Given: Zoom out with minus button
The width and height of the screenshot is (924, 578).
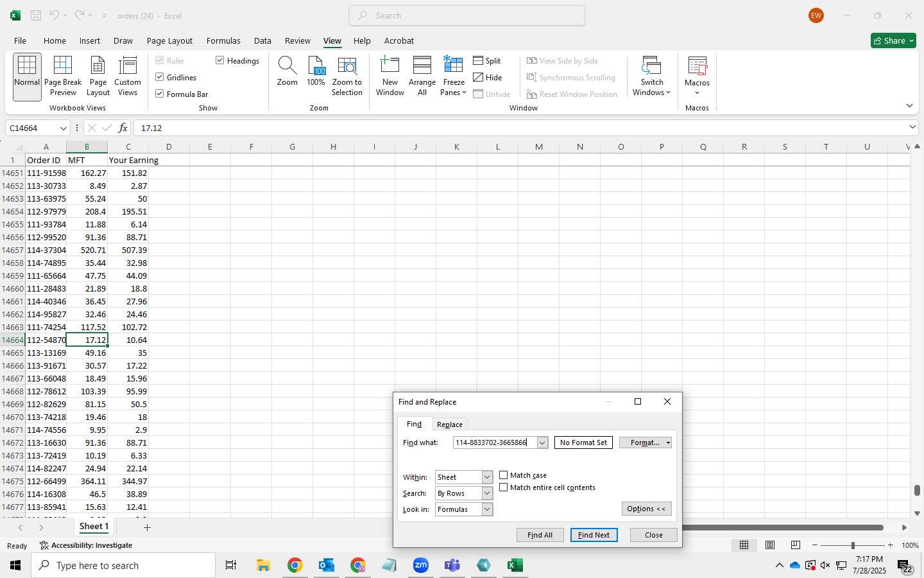Looking at the screenshot, I should tap(815, 545).
